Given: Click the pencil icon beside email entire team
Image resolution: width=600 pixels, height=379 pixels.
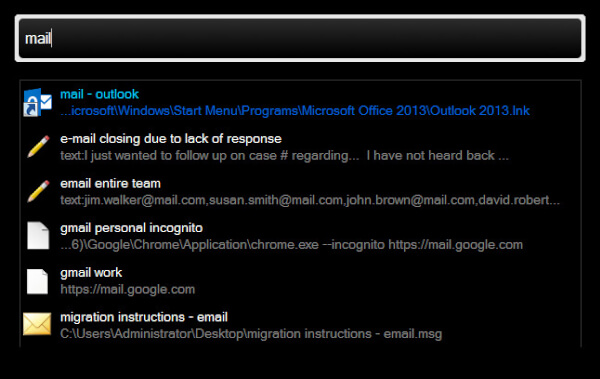Looking at the screenshot, I should click(38, 191).
